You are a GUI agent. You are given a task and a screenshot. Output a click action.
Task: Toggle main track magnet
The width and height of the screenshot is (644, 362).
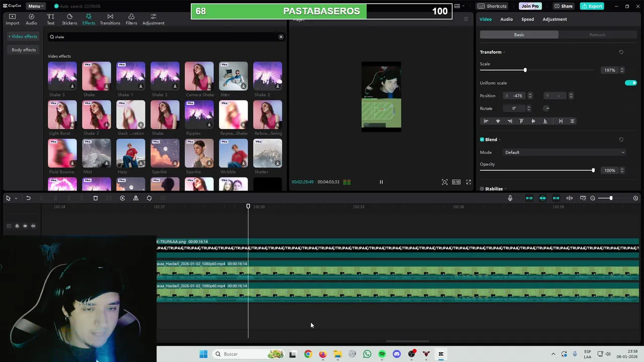[x=529, y=198]
